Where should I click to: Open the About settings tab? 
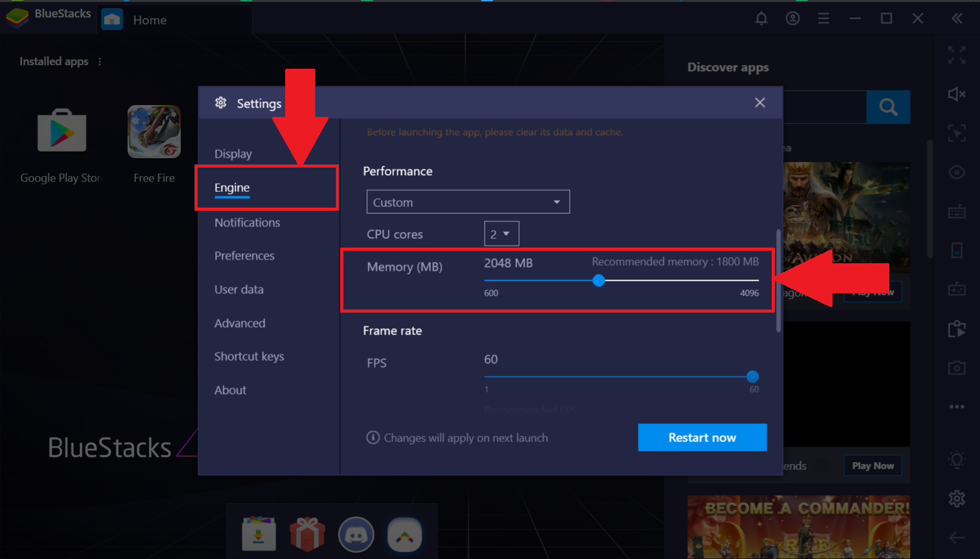pyautogui.click(x=230, y=390)
